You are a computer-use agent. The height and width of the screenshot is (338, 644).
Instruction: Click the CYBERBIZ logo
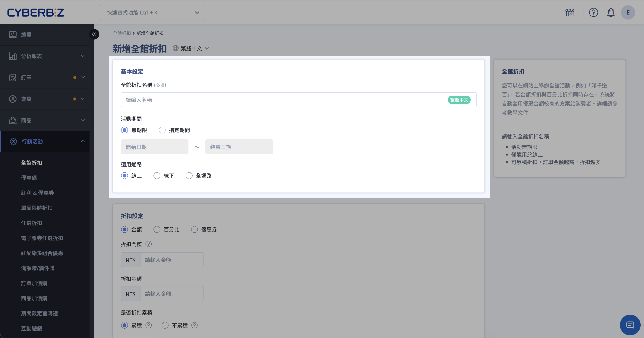(x=36, y=12)
